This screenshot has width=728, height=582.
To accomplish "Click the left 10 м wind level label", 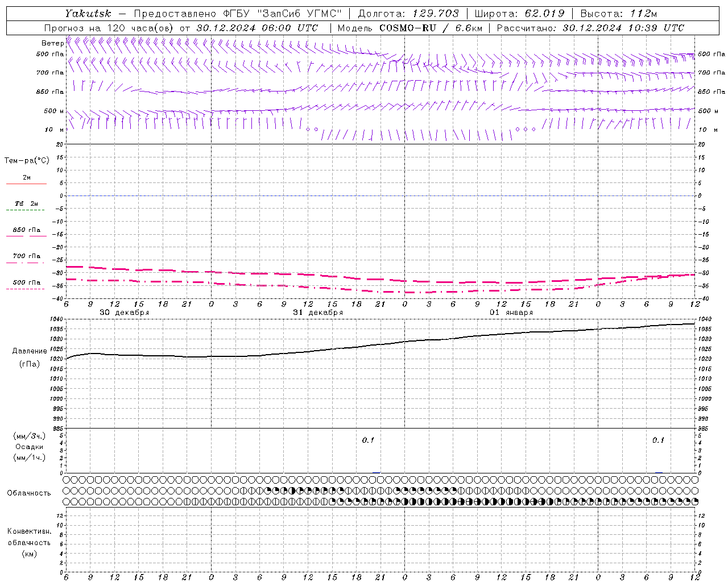I will coord(54,130).
